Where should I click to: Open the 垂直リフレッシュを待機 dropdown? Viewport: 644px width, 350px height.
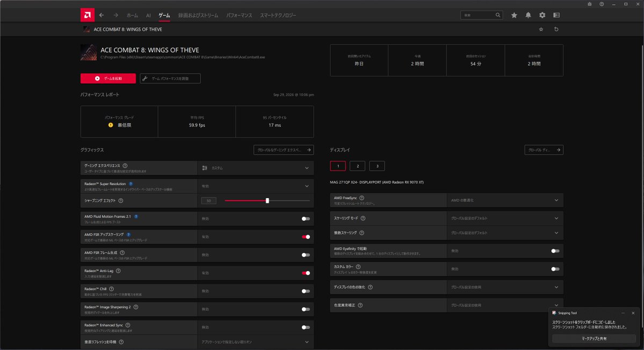tap(256, 342)
